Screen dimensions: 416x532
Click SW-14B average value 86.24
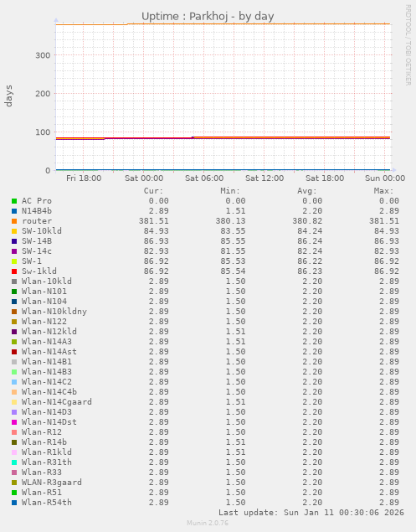310,241
